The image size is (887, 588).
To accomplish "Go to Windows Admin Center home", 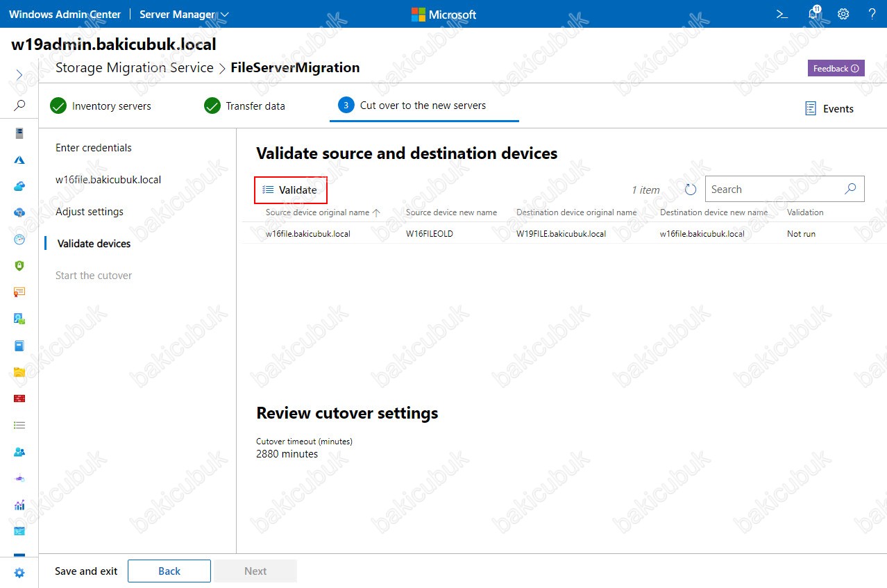I will 65,14.
